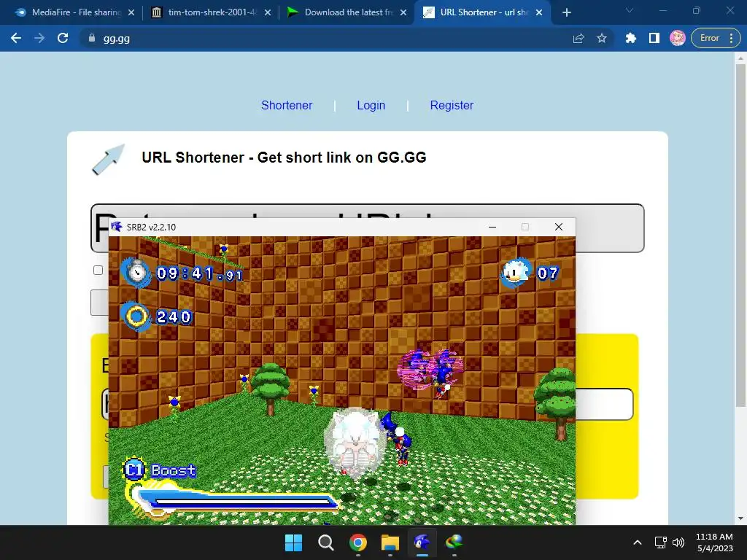Viewport: 747px width, 560px height.
Task: Select the URL Shortener tab
Action: pyautogui.click(x=482, y=12)
